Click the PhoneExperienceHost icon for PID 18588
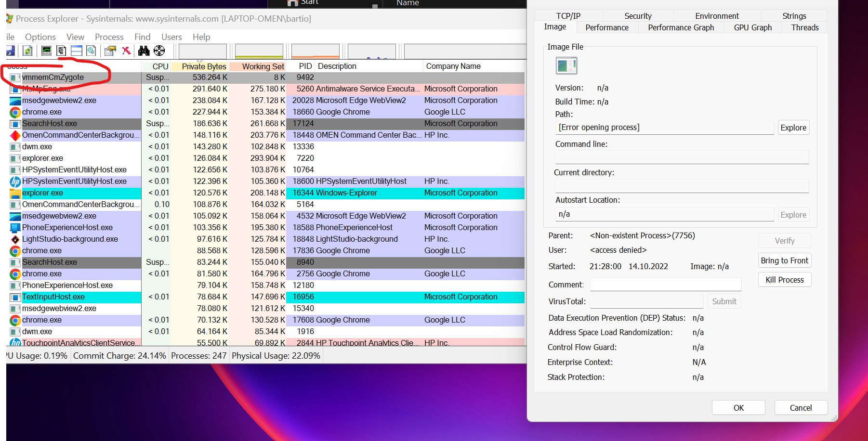 click(15, 228)
